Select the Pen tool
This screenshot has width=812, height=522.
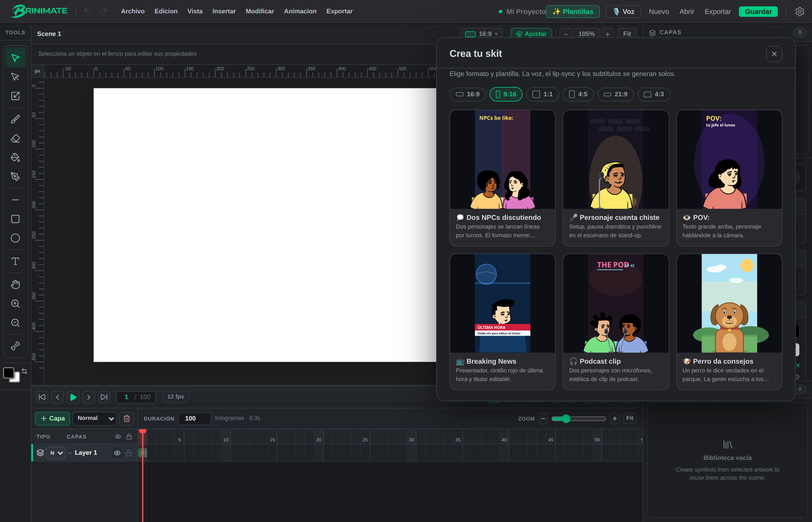click(x=15, y=176)
